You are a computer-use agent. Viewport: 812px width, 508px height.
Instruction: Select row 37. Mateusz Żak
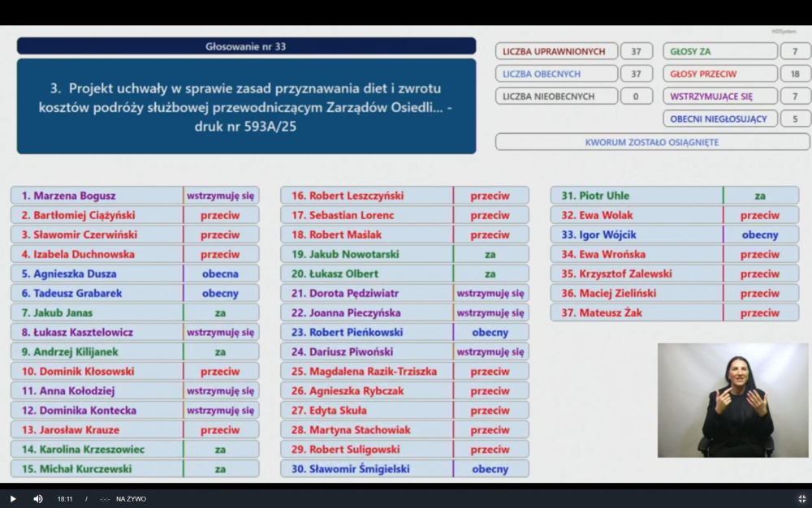click(x=675, y=312)
